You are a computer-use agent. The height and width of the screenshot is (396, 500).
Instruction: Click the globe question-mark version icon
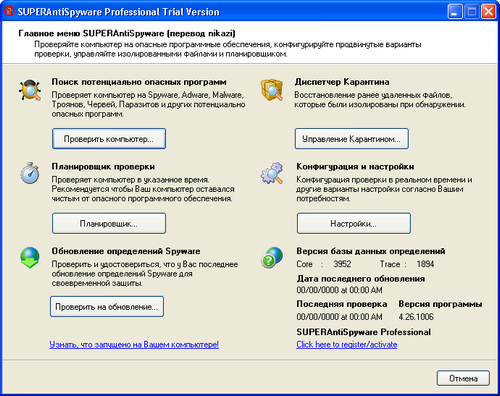pyautogui.click(x=272, y=257)
